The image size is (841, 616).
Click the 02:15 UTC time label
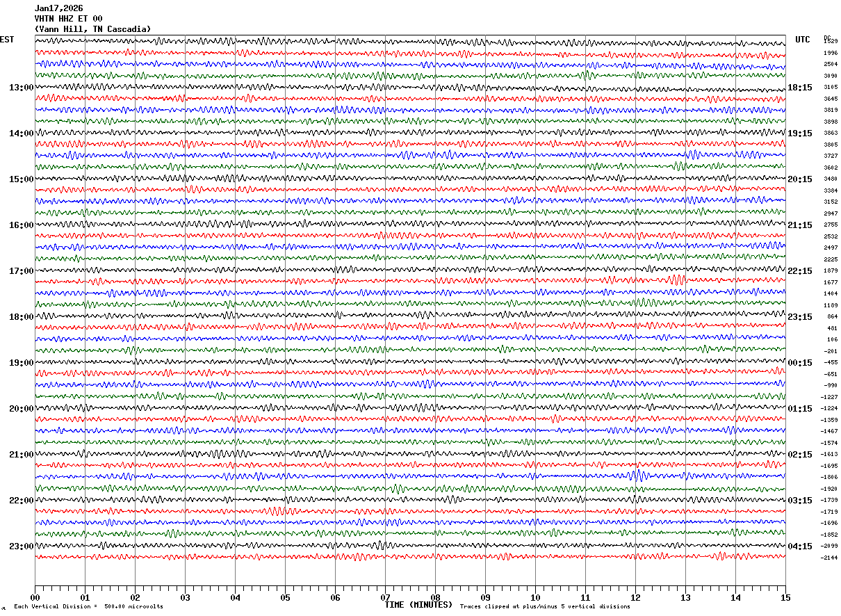point(800,455)
